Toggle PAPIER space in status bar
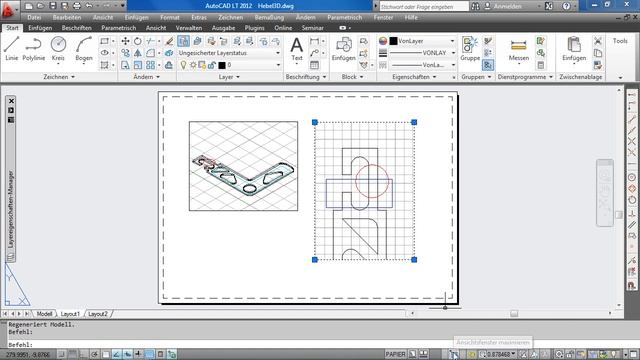640x360 pixels. 396,354
